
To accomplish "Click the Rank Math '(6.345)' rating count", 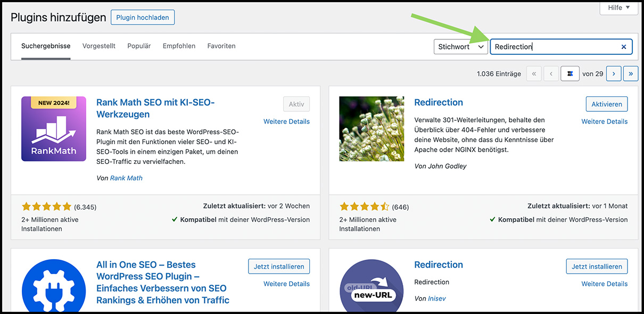I will tap(85, 207).
